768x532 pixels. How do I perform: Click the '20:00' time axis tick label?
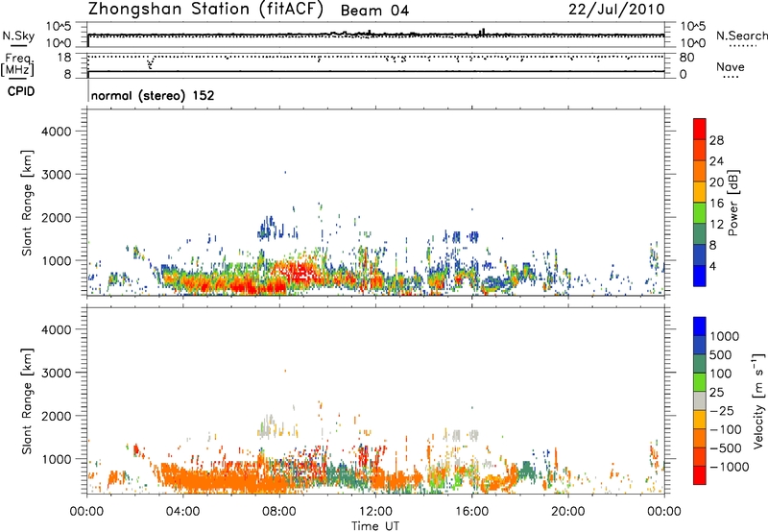click(x=567, y=512)
